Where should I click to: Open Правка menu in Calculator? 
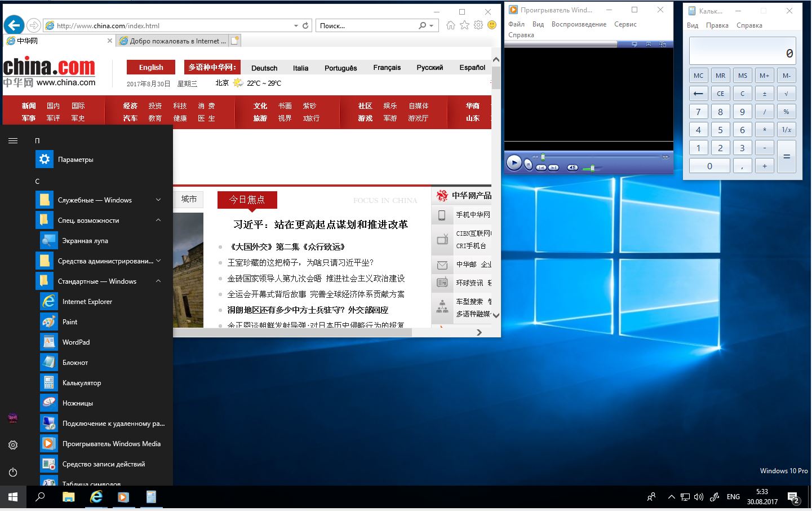click(717, 25)
